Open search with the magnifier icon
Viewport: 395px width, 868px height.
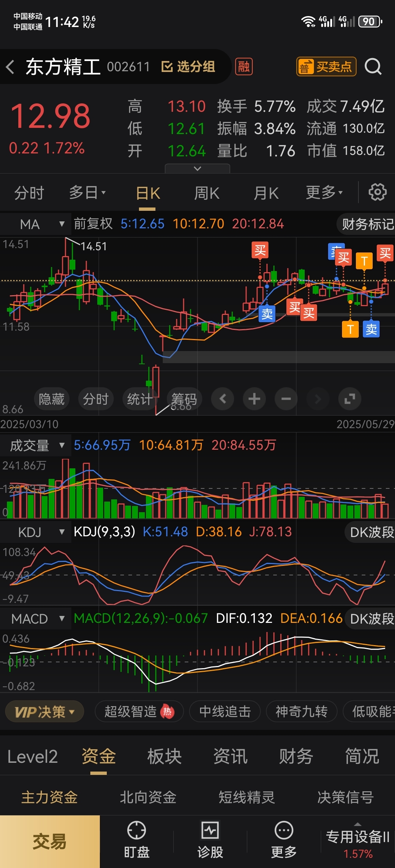[373, 66]
